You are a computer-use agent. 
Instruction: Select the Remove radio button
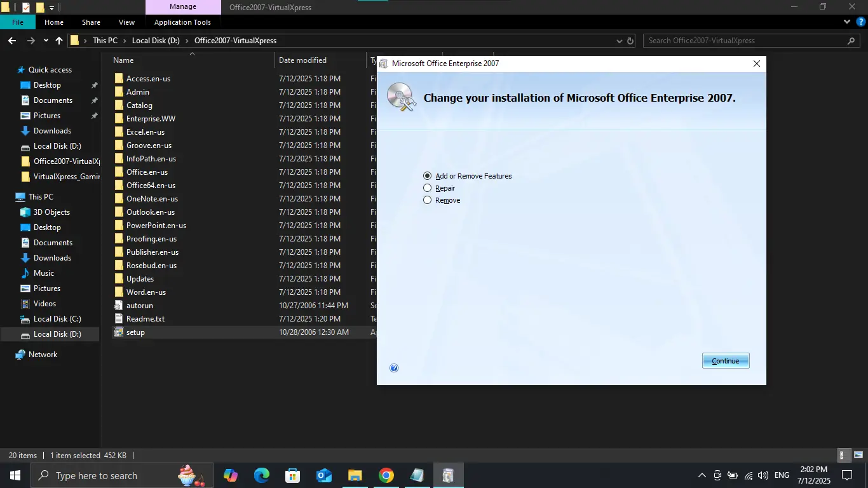tap(427, 200)
